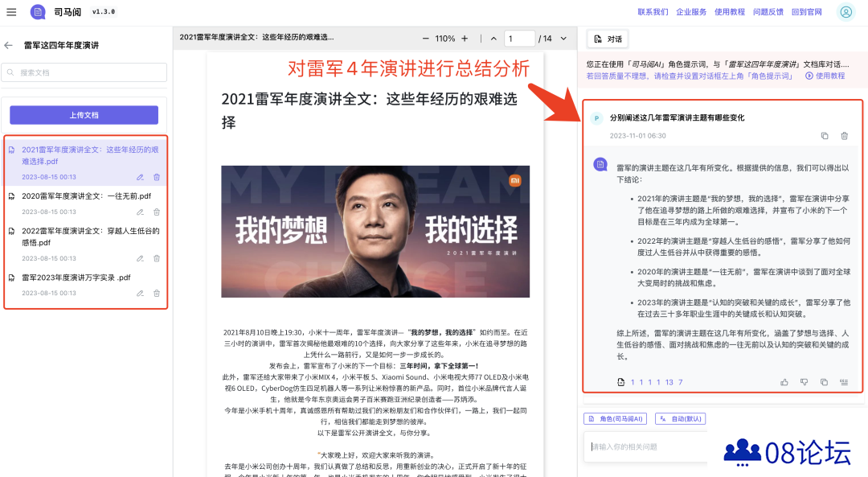Open the user account avatar

(845, 11)
